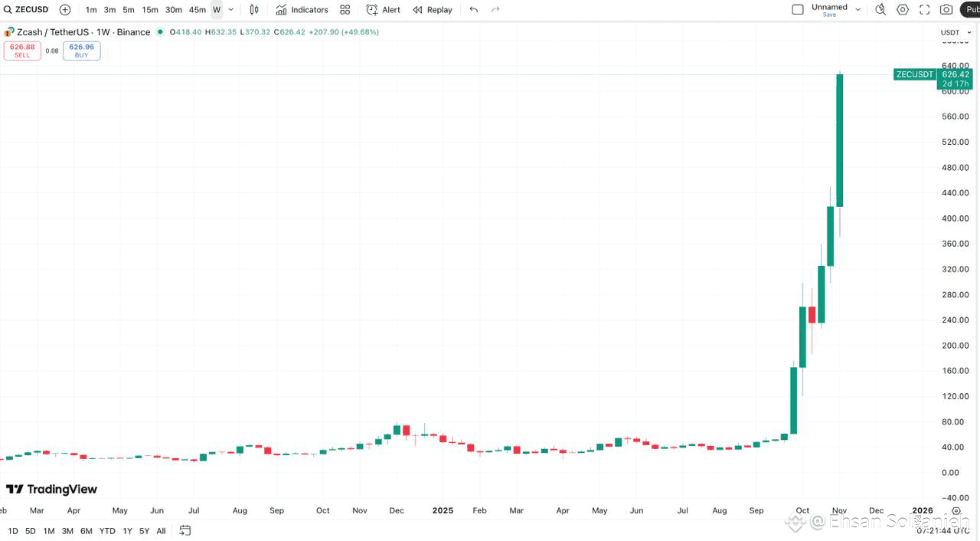The width and height of the screenshot is (980, 541).
Task: Open chart settings hexagon icon
Action: coord(903,10)
